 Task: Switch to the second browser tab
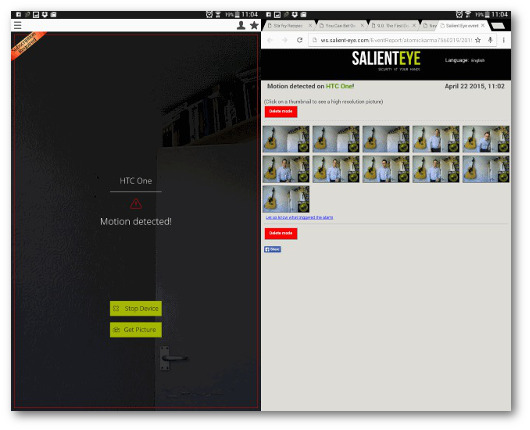[340, 26]
